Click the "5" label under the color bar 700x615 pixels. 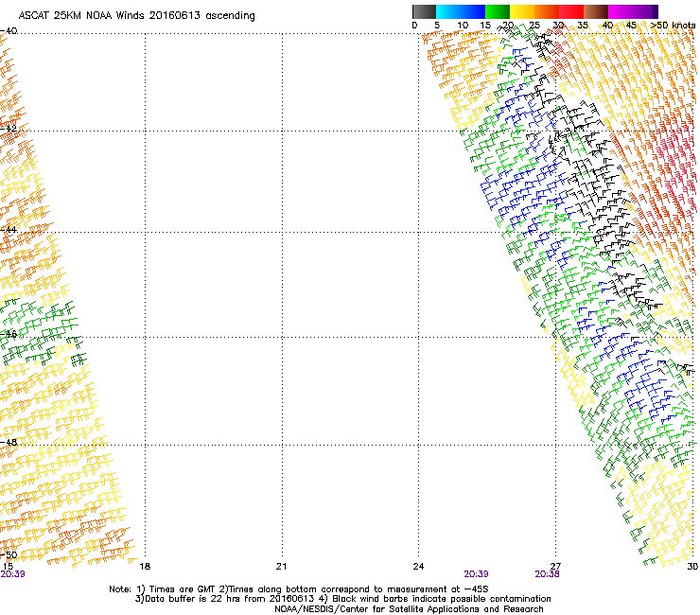pos(437,26)
